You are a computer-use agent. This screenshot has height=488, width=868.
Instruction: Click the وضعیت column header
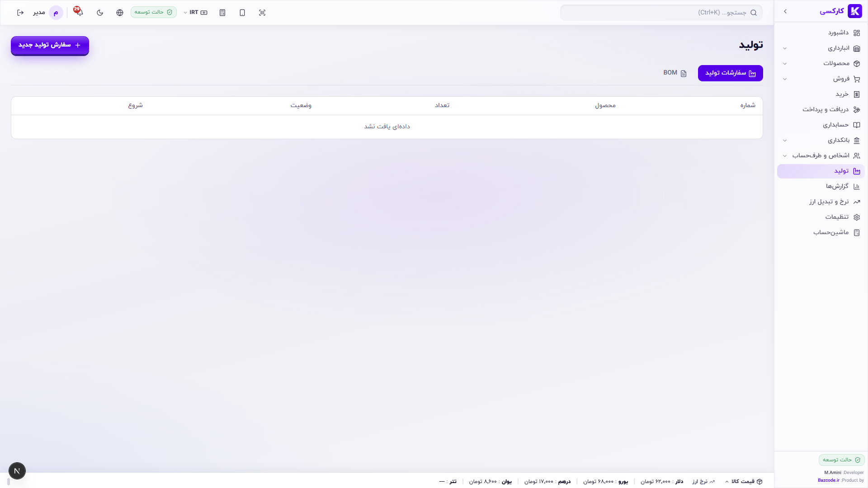tap(301, 105)
